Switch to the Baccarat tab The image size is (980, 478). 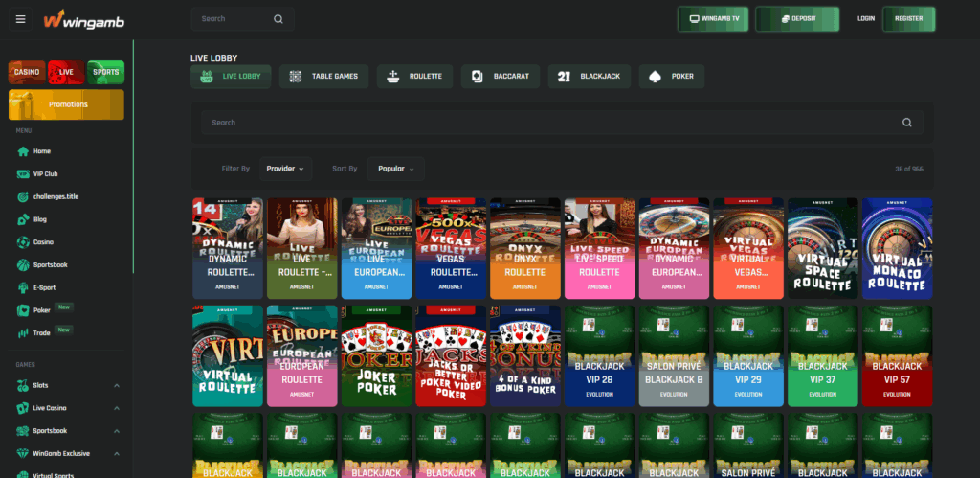tap(501, 77)
